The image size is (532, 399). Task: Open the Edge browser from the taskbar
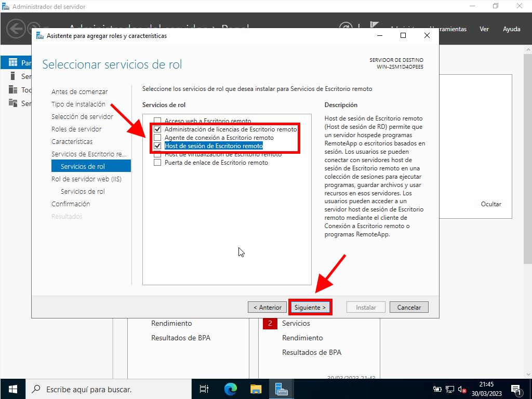[x=230, y=389]
